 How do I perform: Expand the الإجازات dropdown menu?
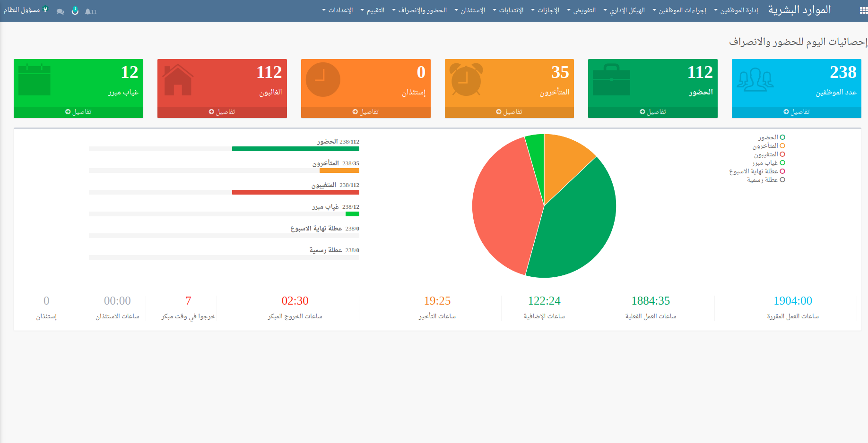tap(547, 10)
